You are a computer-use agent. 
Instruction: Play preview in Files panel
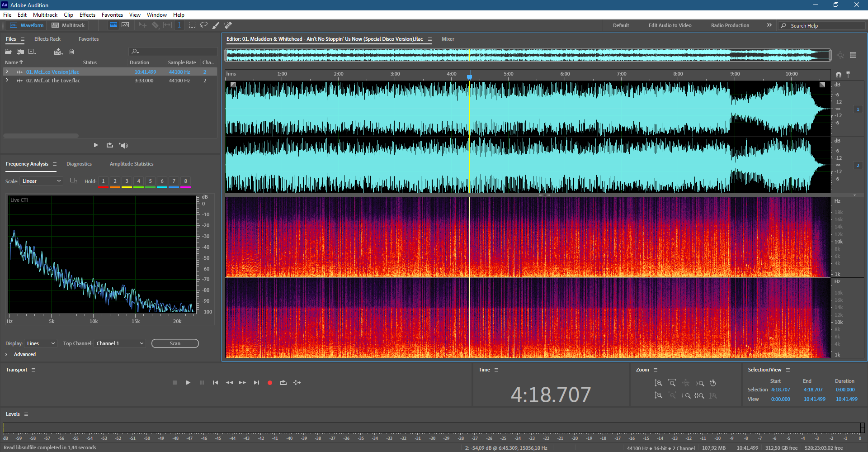96,145
